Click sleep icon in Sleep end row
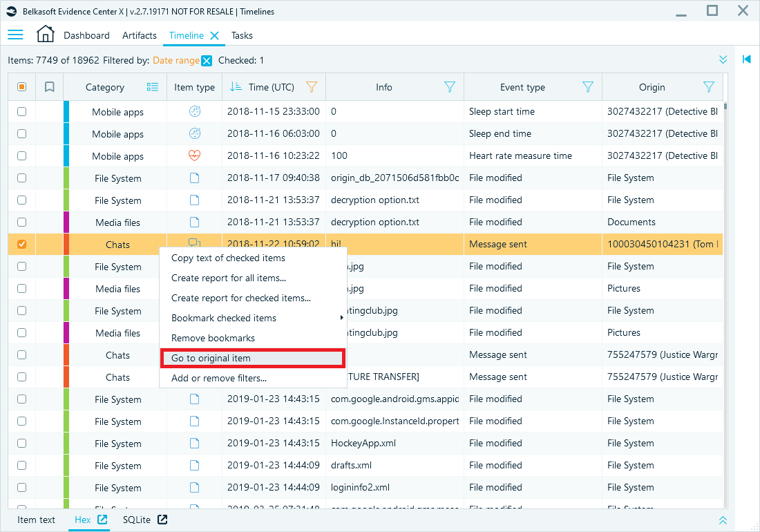760x532 pixels. click(194, 134)
